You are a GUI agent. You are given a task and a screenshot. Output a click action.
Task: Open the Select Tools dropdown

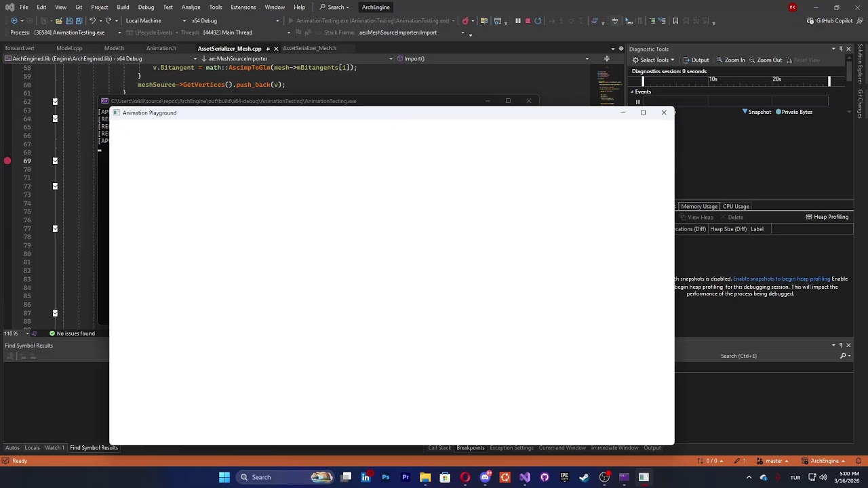click(x=653, y=60)
